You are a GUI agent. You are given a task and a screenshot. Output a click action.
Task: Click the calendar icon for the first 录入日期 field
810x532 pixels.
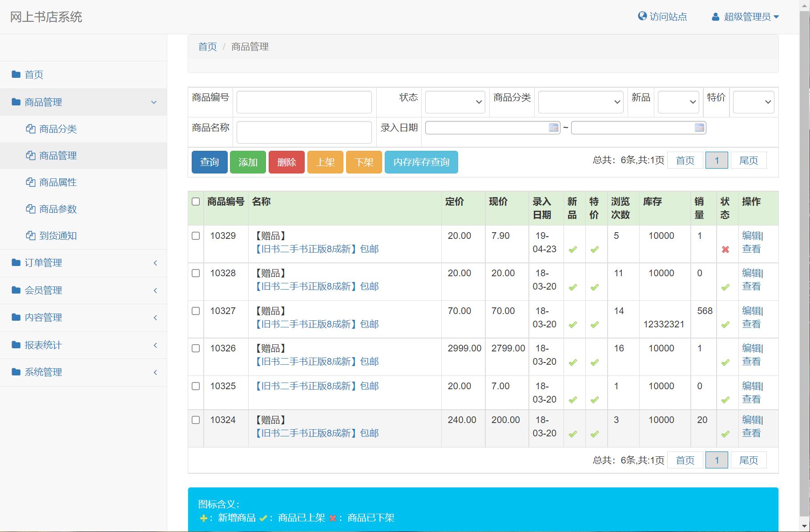(553, 128)
